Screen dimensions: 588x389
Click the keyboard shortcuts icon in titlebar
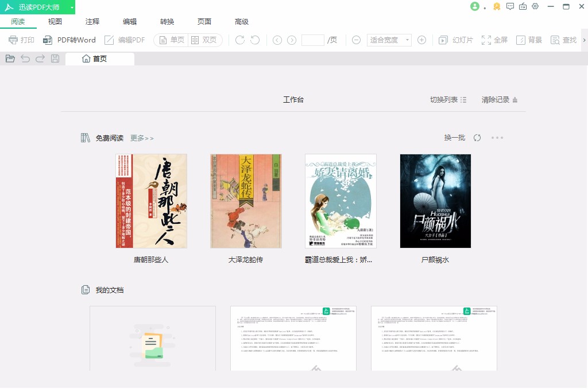click(x=523, y=6)
